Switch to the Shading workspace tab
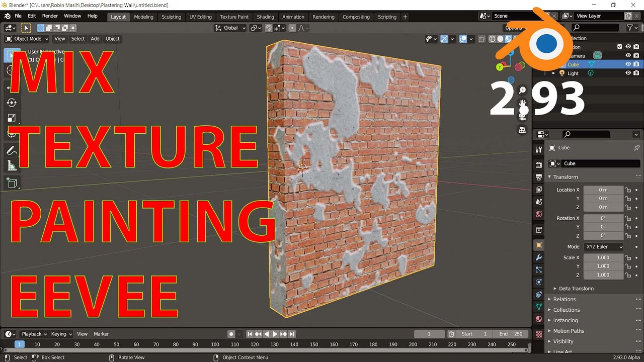 [x=266, y=17]
